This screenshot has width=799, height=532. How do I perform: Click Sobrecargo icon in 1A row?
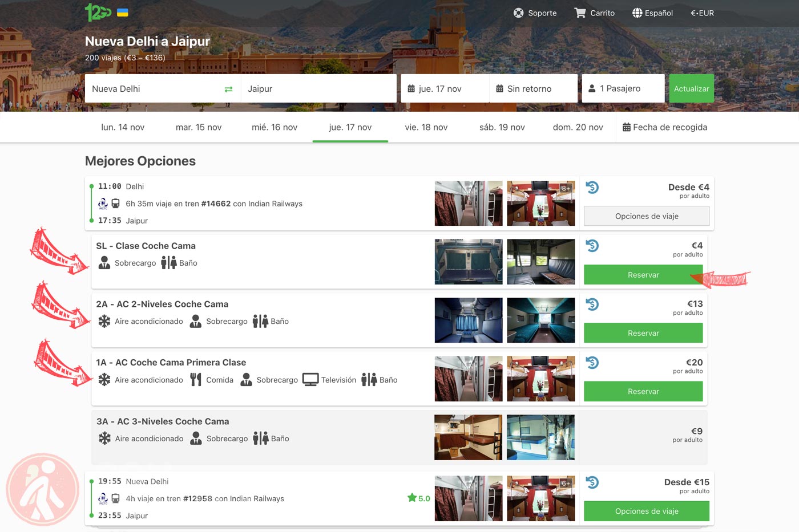pos(247,380)
